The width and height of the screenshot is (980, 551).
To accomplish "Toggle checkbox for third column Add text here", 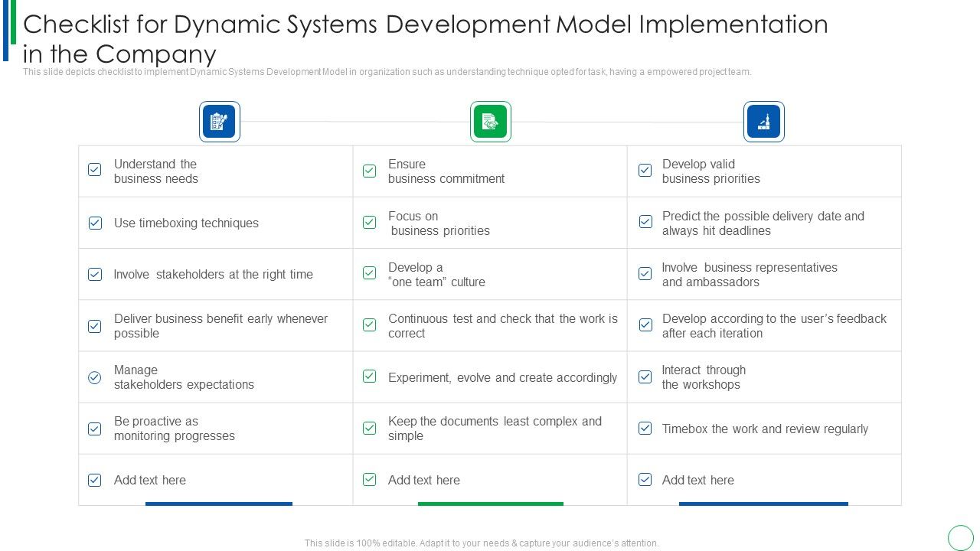I will pos(645,479).
